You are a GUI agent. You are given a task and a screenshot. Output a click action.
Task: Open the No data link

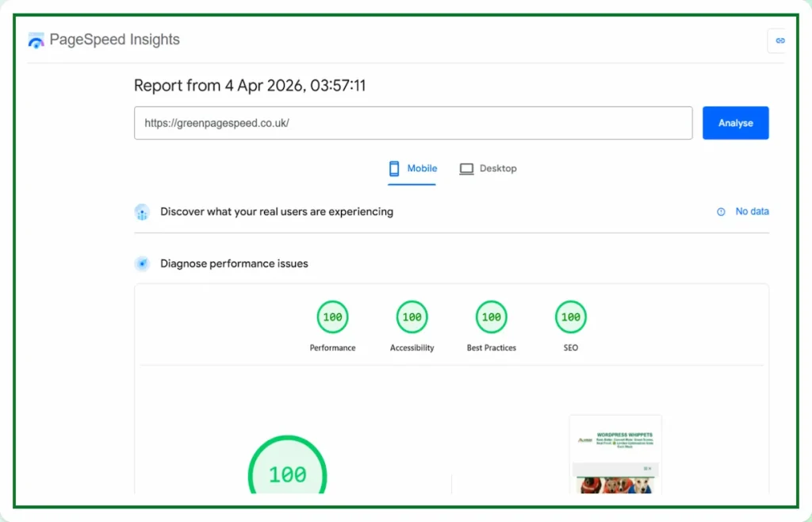point(752,211)
